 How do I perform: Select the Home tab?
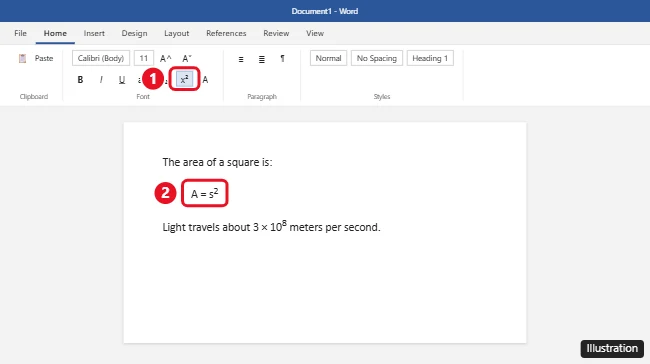pos(55,33)
